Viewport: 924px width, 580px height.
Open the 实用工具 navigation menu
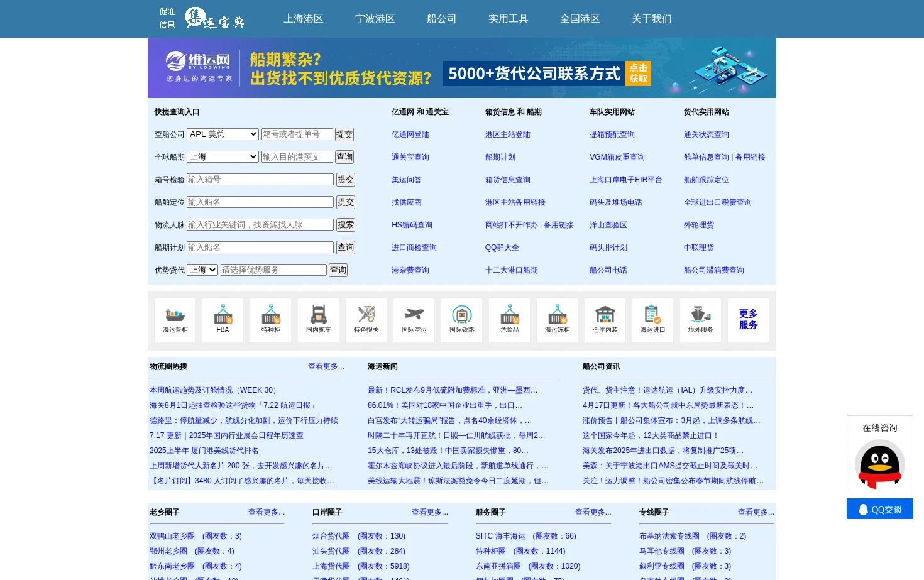(509, 19)
